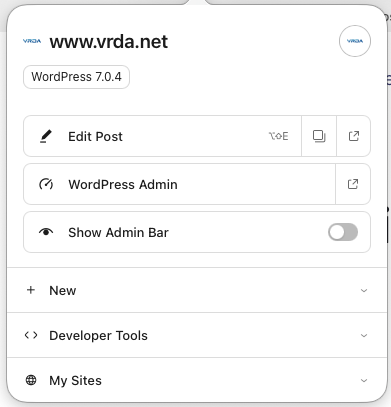
Task: Open Edit Post in new window icon
Action: pos(354,136)
